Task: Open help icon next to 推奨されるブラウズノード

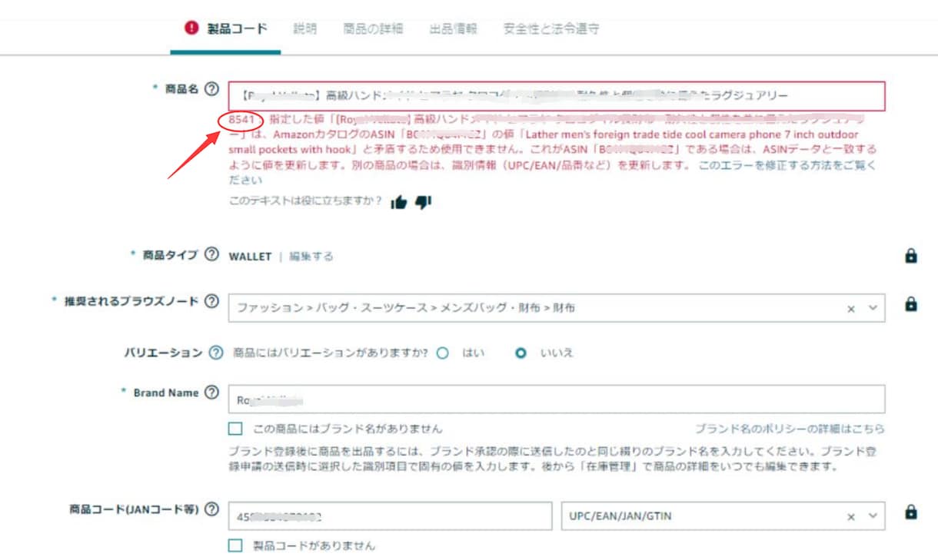Action: click(211, 301)
